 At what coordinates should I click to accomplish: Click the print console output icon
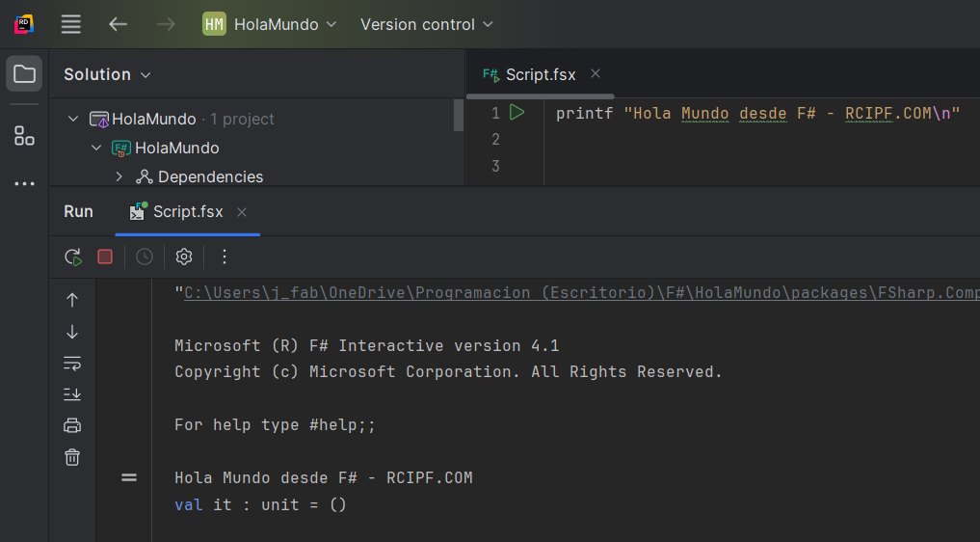pyautogui.click(x=72, y=425)
